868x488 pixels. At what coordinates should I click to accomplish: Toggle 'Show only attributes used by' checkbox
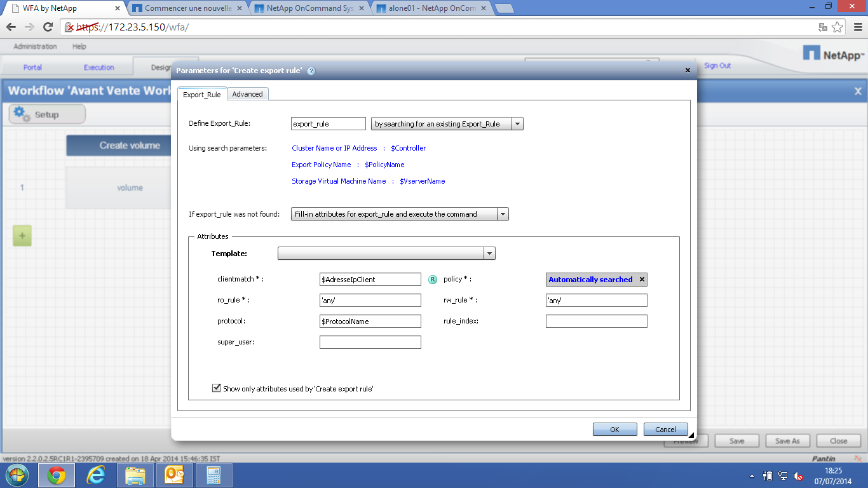click(217, 388)
